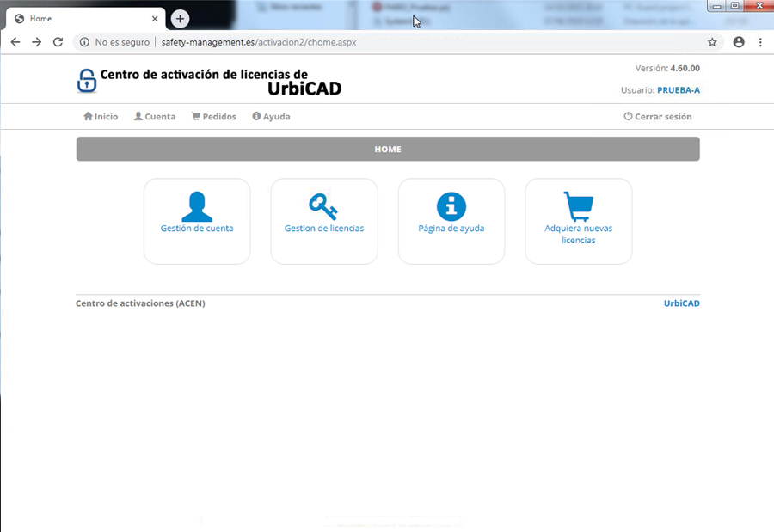Go to Inicio in the navigation bar
Viewport: 774px width, 532px height.
coord(101,117)
